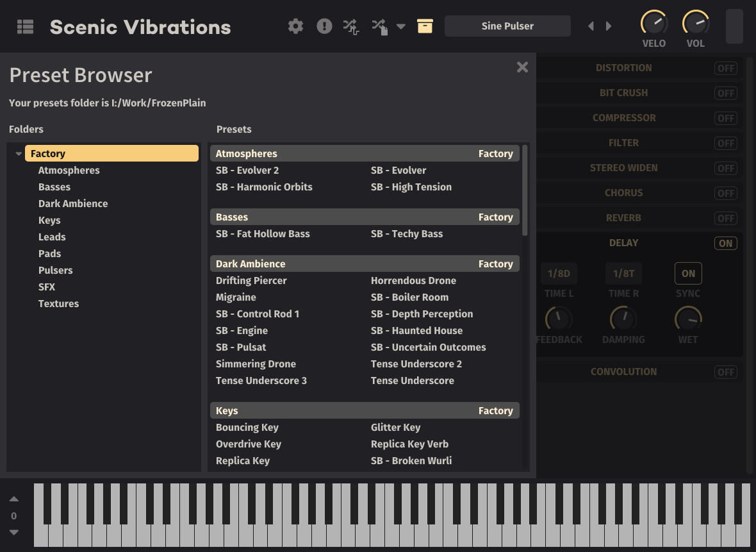Click the Sine Pulser preset name field
This screenshot has height=552, width=756.
(507, 26)
